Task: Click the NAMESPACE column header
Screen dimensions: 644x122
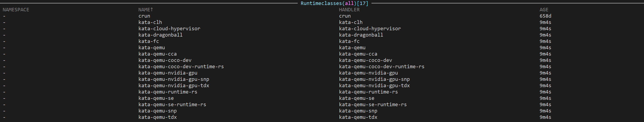Action: (x=16, y=10)
